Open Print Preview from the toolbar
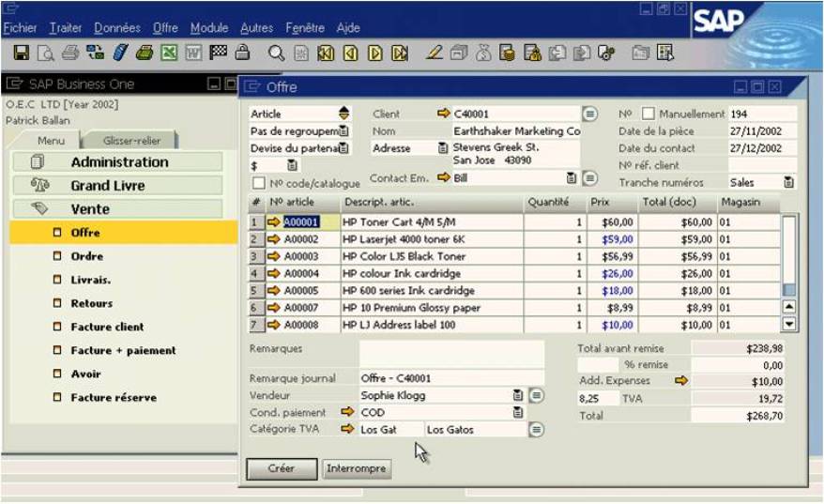The image size is (824, 504). [x=46, y=53]
